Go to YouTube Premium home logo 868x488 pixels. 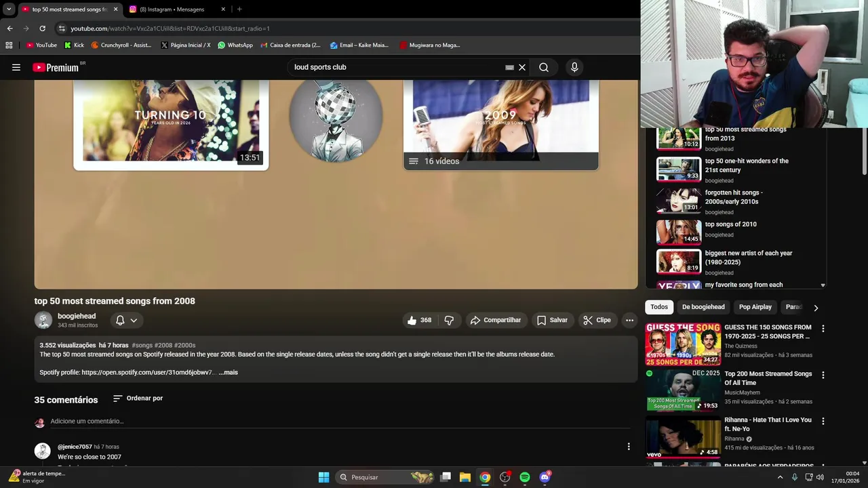[56, 67]
